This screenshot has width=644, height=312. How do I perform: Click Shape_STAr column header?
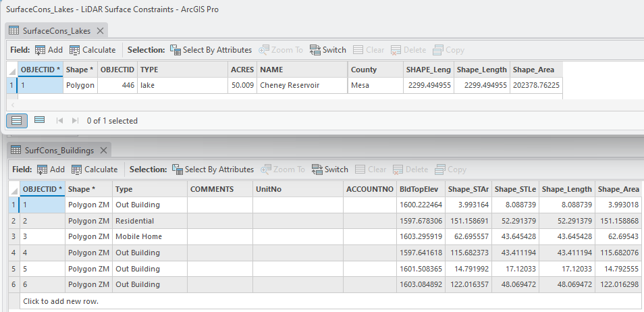coord(468,189)
